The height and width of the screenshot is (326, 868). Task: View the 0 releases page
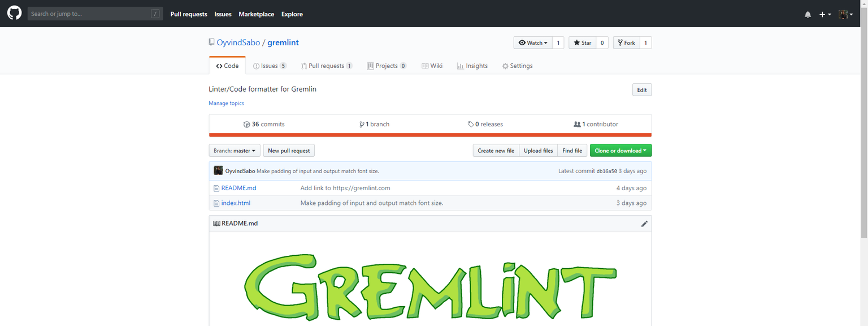click(x=485, y=124)
